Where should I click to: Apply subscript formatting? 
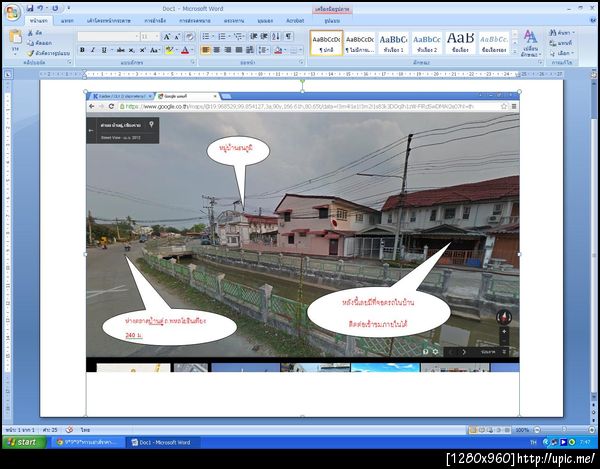[132, 50]
